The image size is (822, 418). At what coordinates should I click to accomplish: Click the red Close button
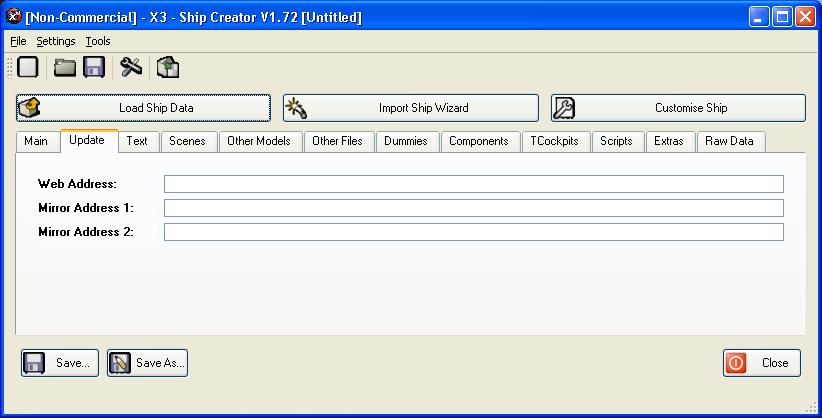[762, 363]
